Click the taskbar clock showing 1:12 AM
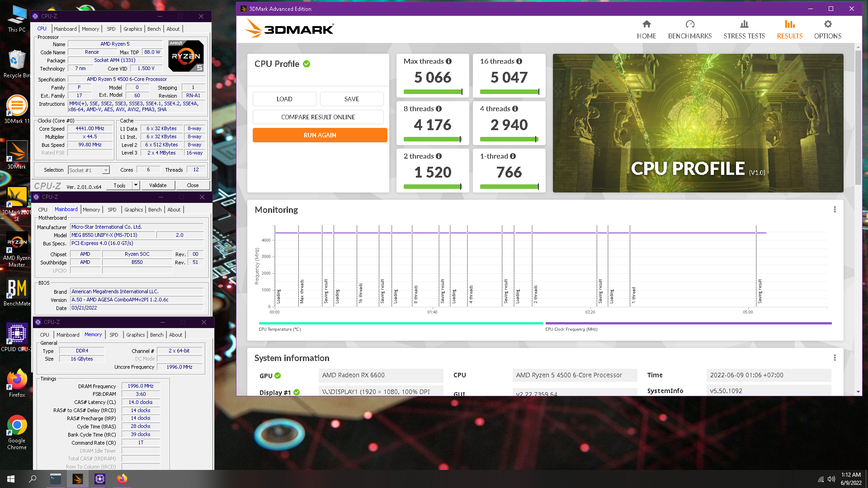The image size is (868, 488). click(851, 479)
